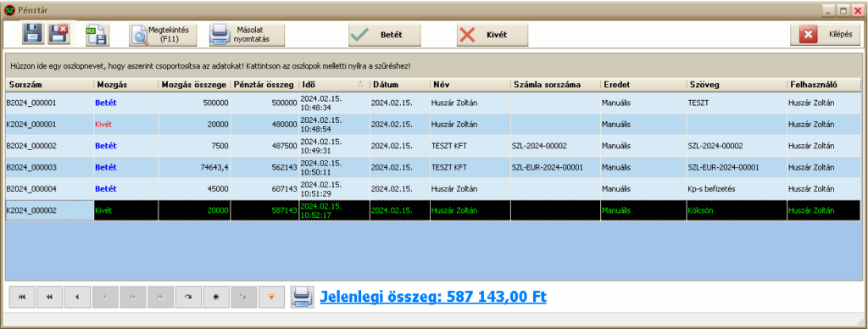Click printer icon beside Jelenlegi összeg
This screenshot has height=329, width=868.
click(303, 297)
